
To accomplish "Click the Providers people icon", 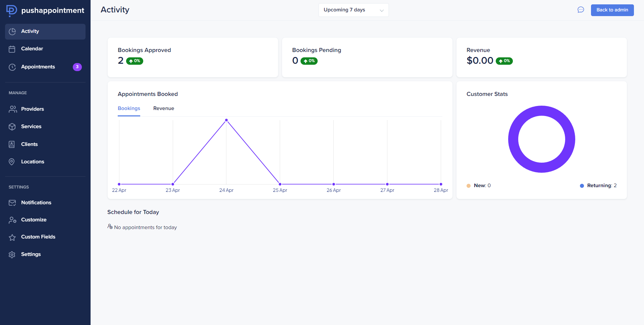I will click(x=12, y=109).
